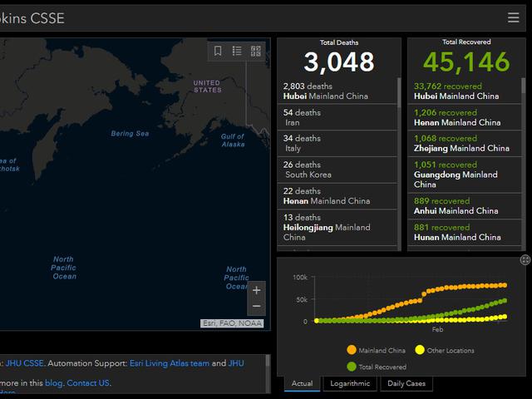Switch to the Daily Cases tab
This screenshot has width=532, height=399.
[x=406, y=383]
